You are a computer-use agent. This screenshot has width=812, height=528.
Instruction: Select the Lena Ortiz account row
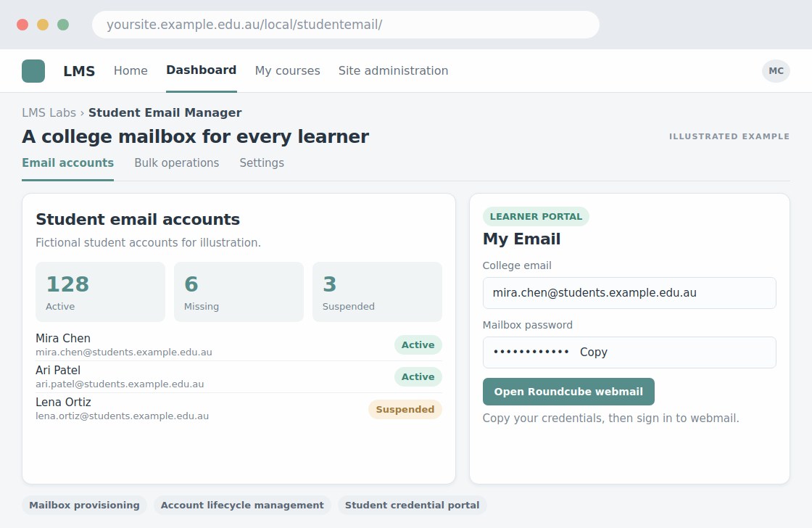[239, 409]
